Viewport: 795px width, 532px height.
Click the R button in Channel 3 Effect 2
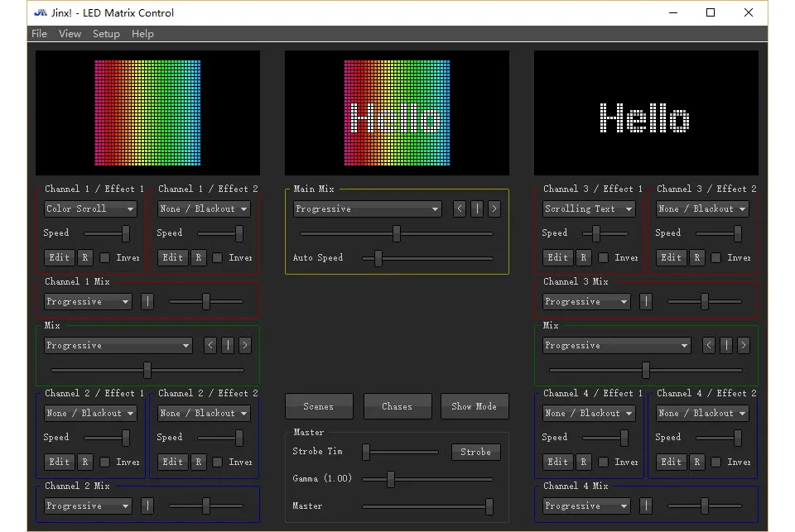click(697, 257)
